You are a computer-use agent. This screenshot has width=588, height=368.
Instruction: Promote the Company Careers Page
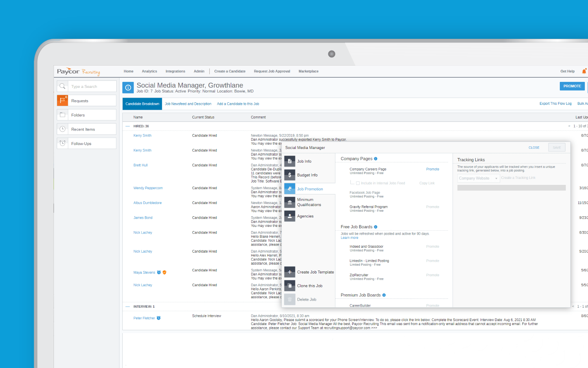[x=433, y=169]
